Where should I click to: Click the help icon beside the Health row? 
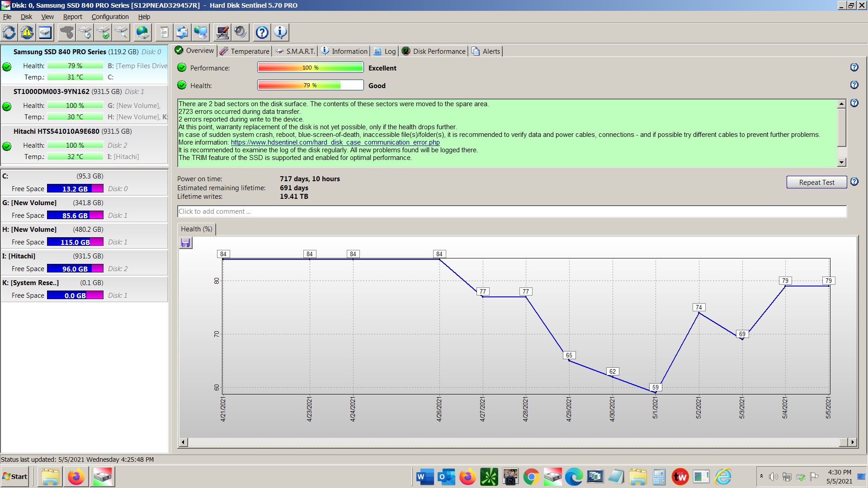(854, 85)
